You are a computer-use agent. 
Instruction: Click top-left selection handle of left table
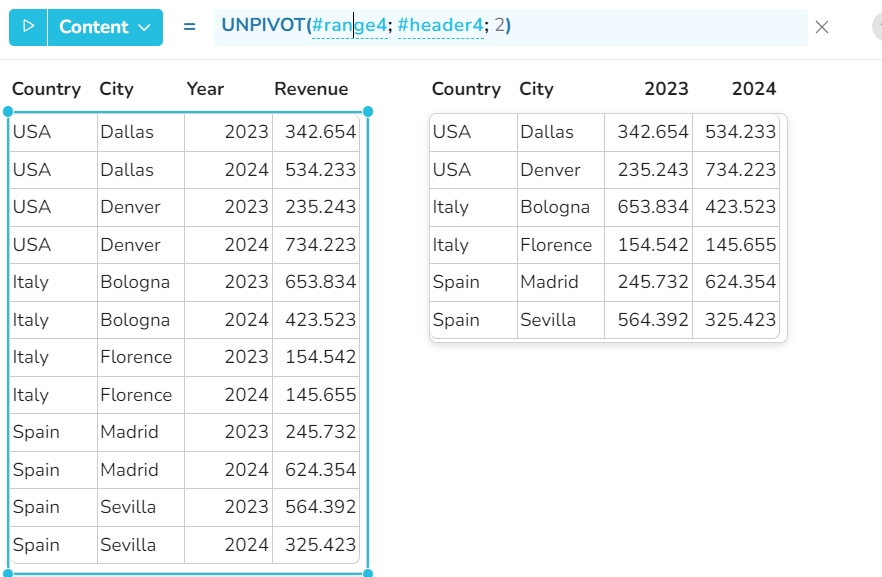coord(9,111)
